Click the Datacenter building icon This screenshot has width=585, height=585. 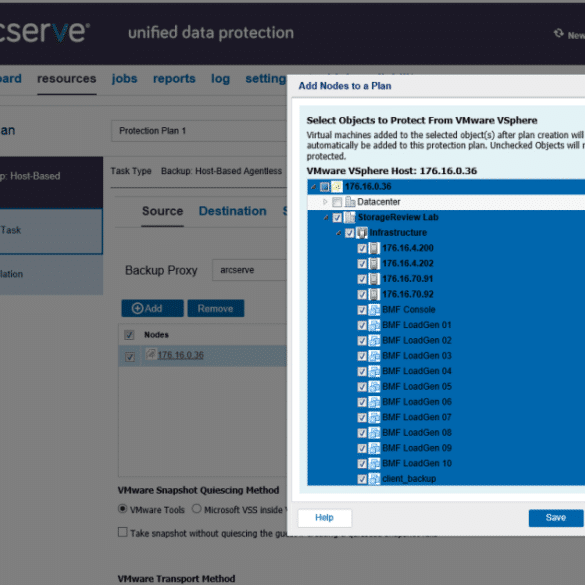tap(350, 202)
